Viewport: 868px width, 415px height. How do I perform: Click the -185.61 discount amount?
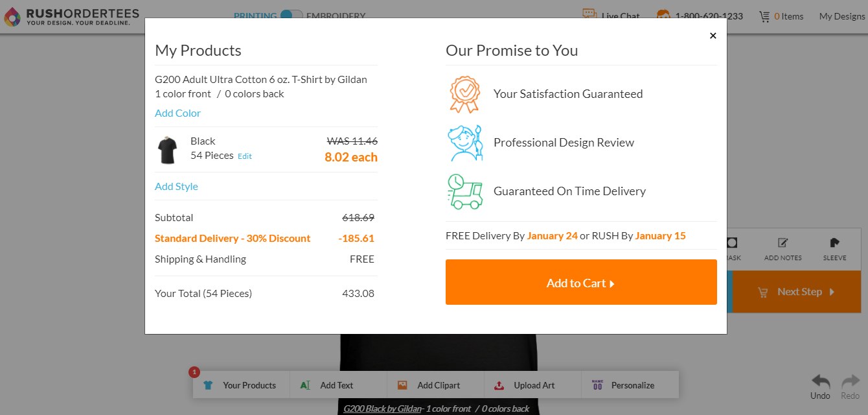click(356, 238)
